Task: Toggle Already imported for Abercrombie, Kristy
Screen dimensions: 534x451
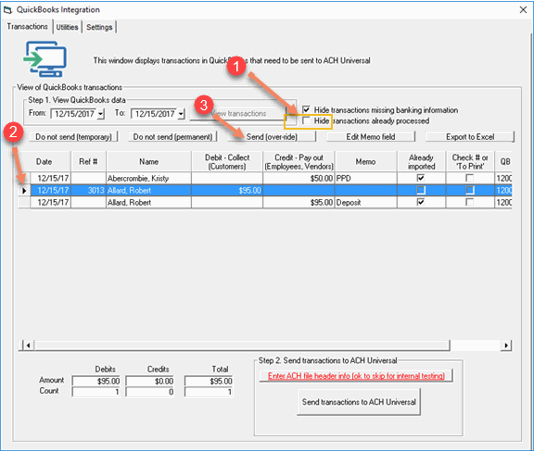Action: pyautogui.click(x=421, y=178)
